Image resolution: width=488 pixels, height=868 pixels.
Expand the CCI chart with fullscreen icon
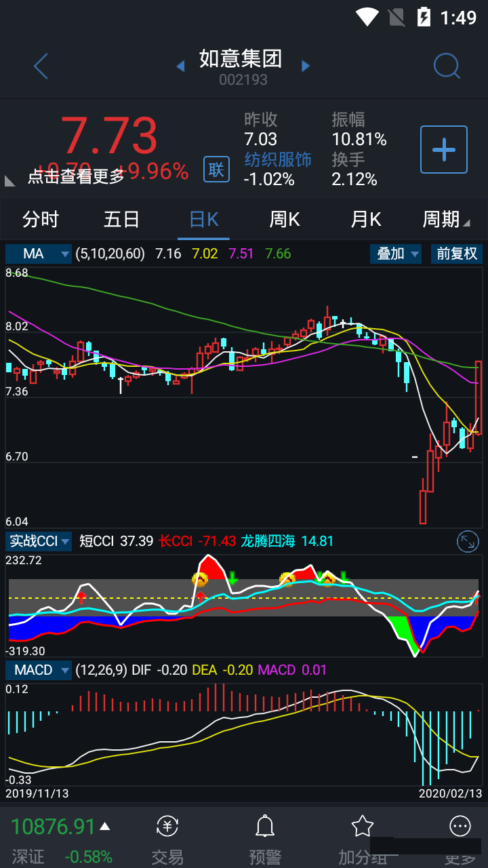[468, 541]
